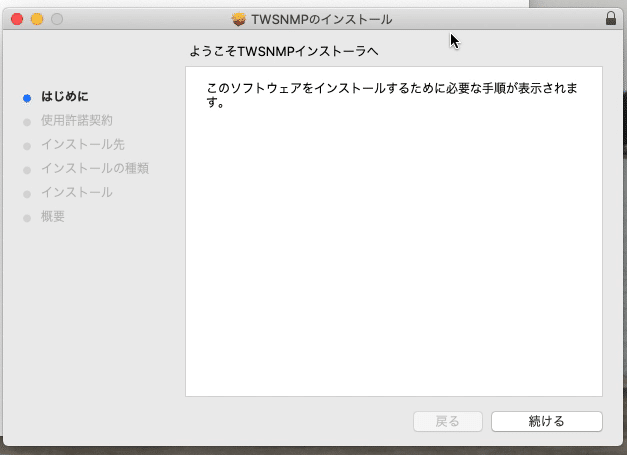Click the greyed-out zoom window button
The width and height of the screenshot is (627, 455).
point(57,19)
